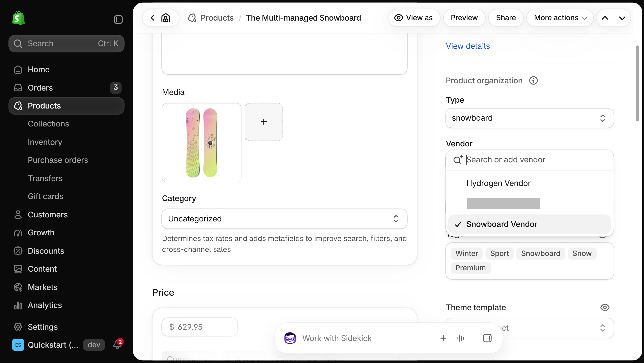This screenshot has width=644, height=363.
Task: Open the notifications bell icon
Action: click(x=117, y=344)
